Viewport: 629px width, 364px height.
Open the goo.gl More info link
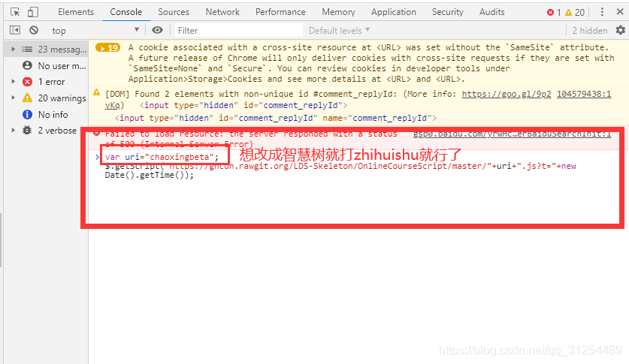[507, 94]
